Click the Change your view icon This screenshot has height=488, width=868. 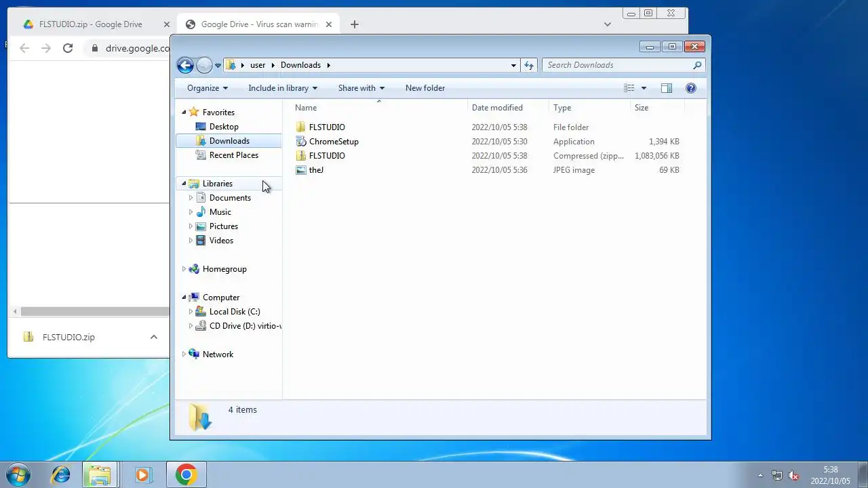(629, 88)
